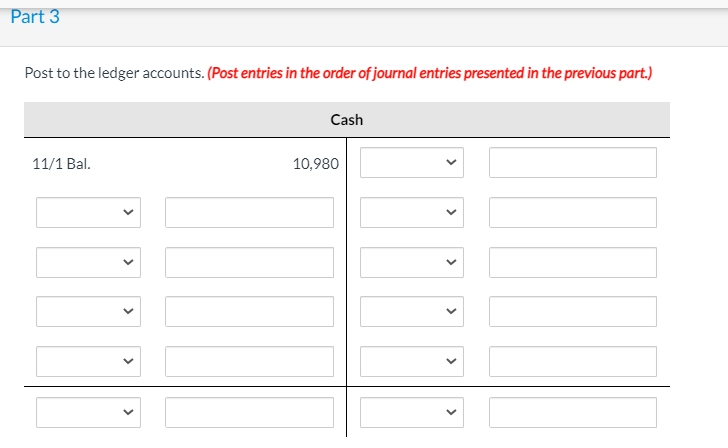Open the third-row credit side dropdown
This screenshot has width=728, height=448.
(x=412, y=262)
